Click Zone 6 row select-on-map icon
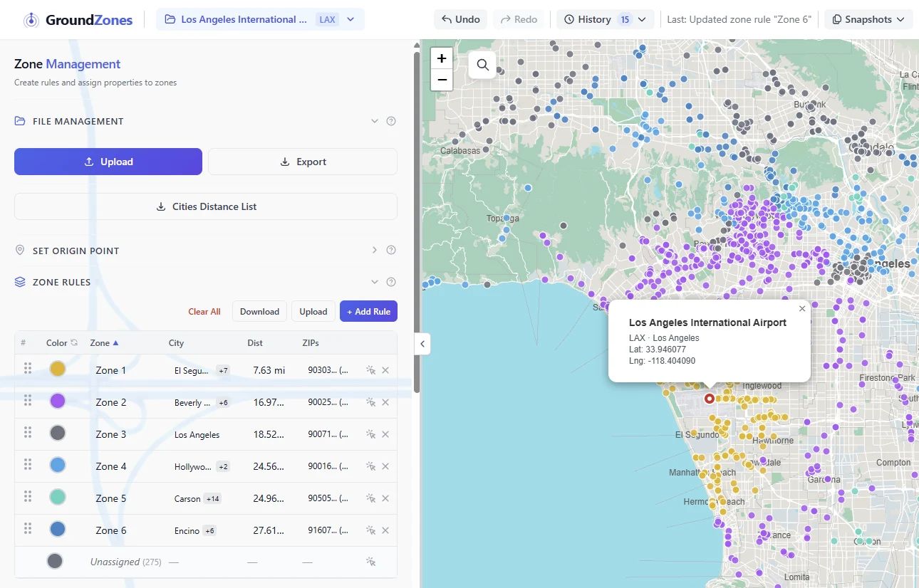 point(370,530)
